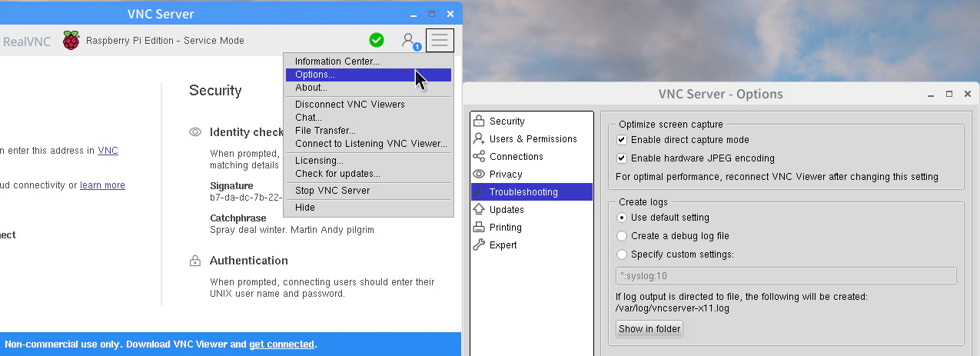980x356 pixels.
Task: Choose Check for updates... menu item
Action: click(368, 174)
